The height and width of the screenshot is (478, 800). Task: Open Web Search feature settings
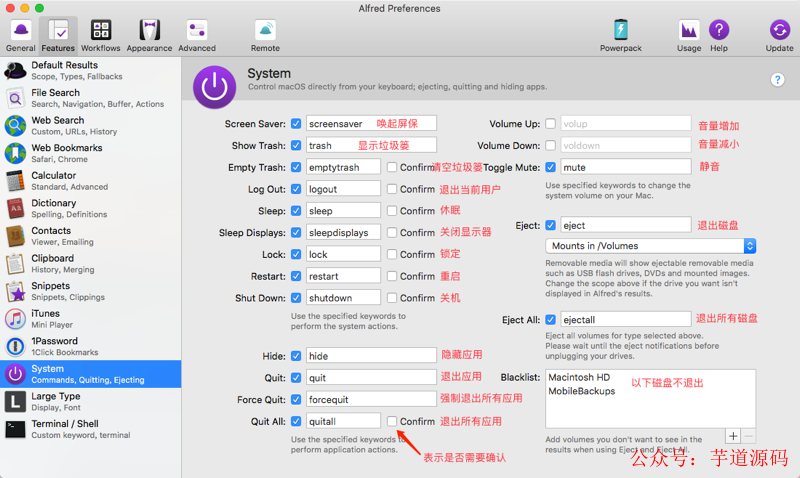pyautogui.click(x=90, y=125)
